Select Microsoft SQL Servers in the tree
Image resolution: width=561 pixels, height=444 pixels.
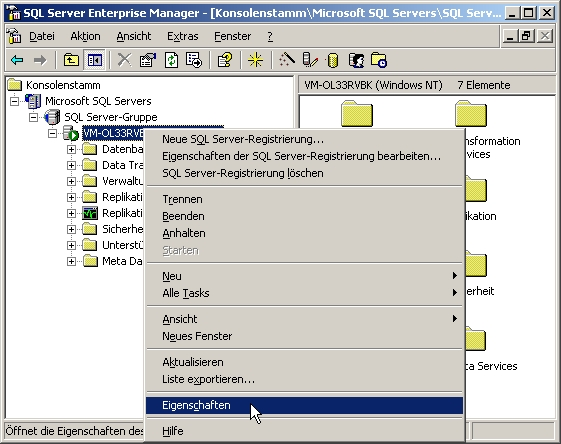98,101
